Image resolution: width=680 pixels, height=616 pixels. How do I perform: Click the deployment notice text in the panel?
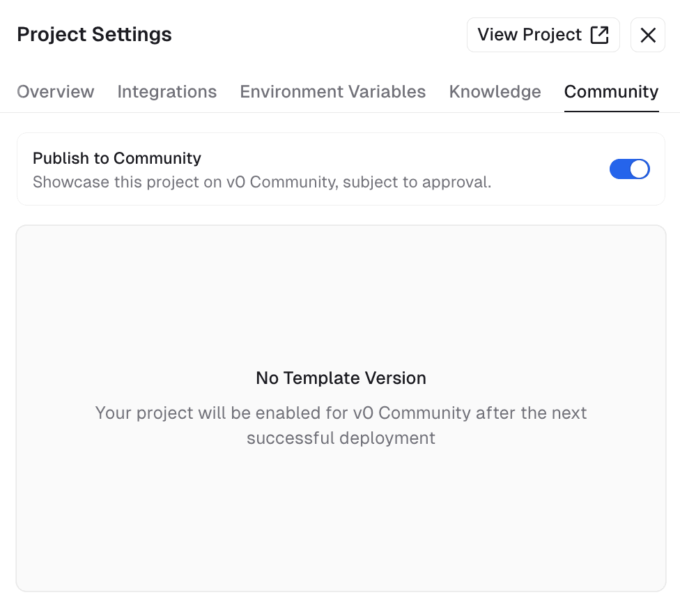(341, 425)
